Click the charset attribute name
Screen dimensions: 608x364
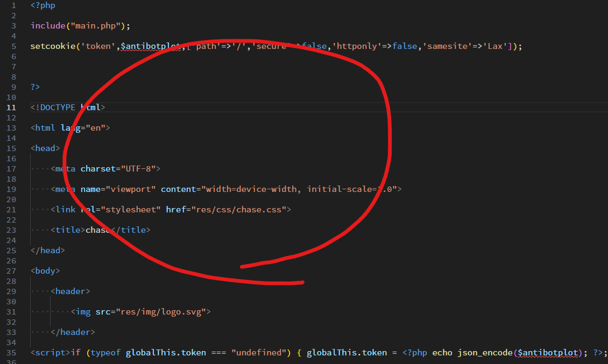(98, 169)
